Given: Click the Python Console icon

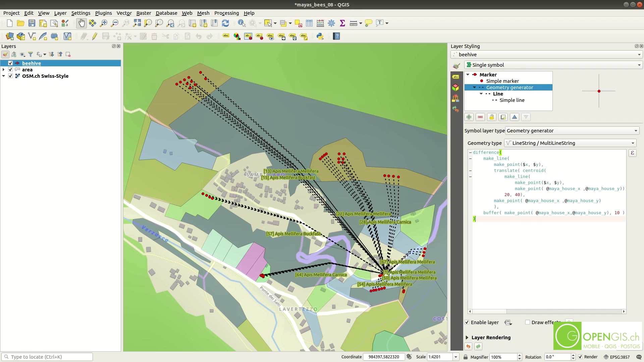Looking at the screenshot, I should (320, 36).
